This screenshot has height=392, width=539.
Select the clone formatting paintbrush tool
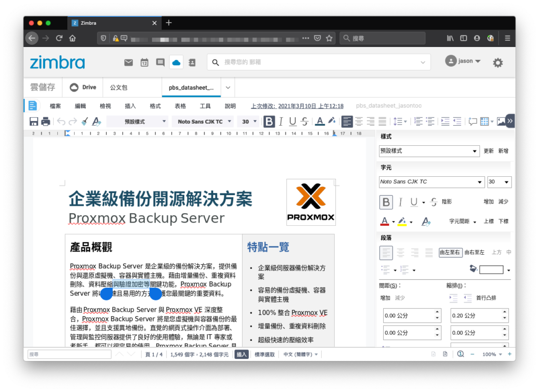click(85, 122)
